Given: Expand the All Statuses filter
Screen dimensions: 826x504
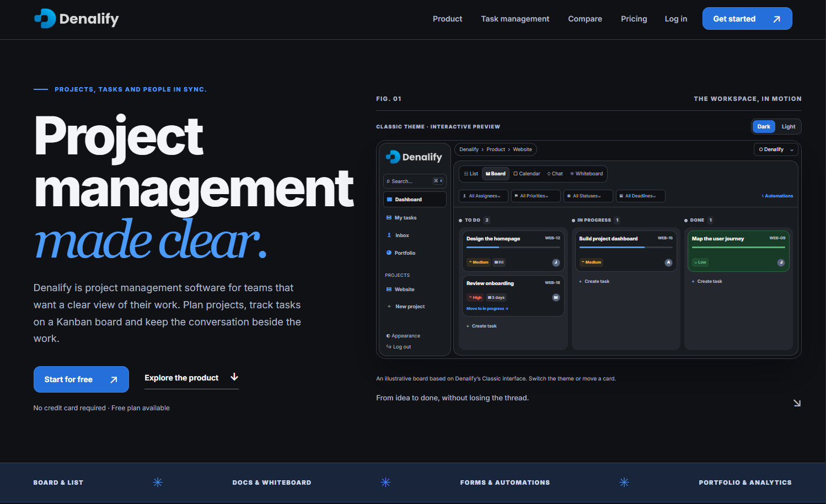Looking at the screenshot, I should [x=588, y=196].
